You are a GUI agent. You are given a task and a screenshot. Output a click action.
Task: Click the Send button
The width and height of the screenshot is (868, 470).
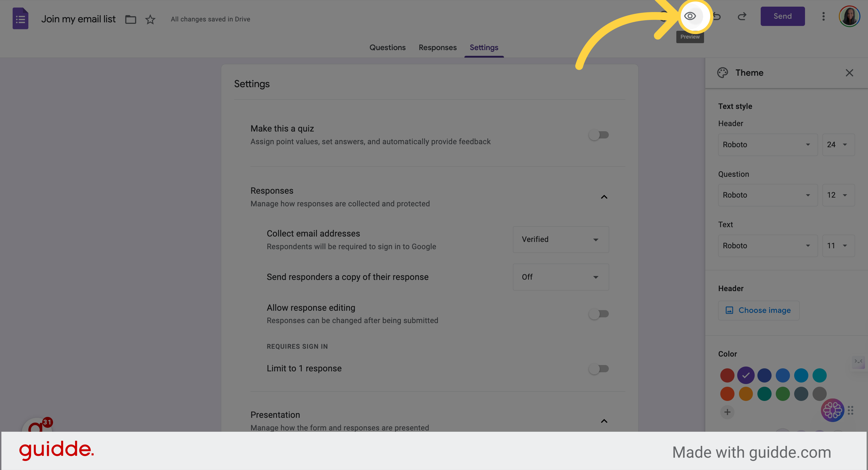tap(782, 16)
